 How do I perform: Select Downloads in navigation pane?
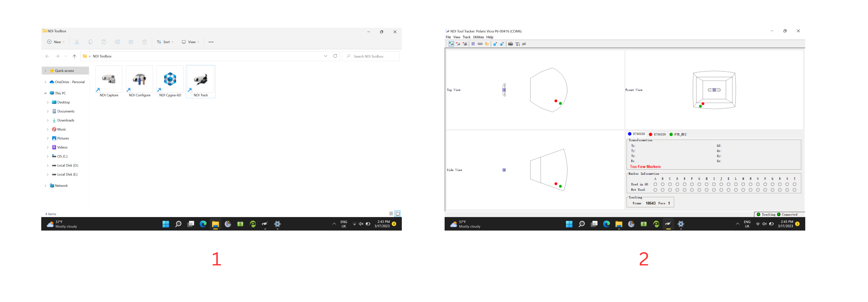[66, 120]
